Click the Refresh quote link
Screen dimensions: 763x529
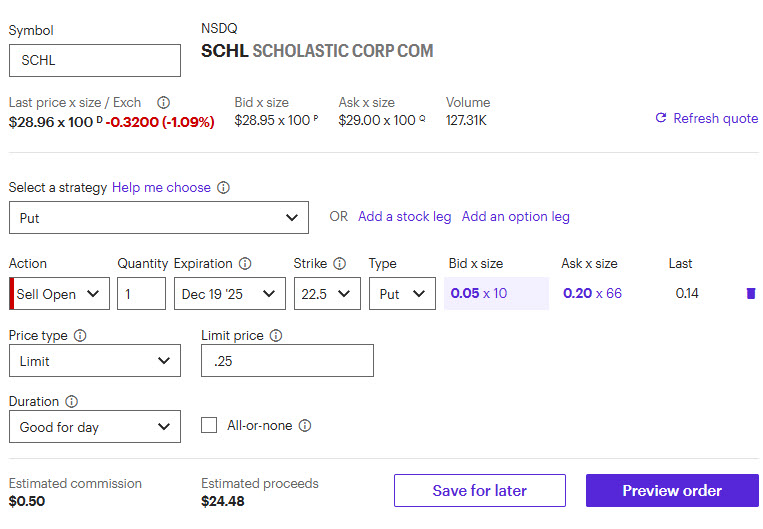[706, 118]
